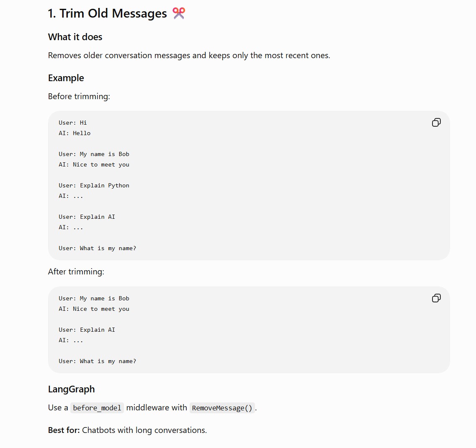Copy the After trimming code block

coord(436,298)
